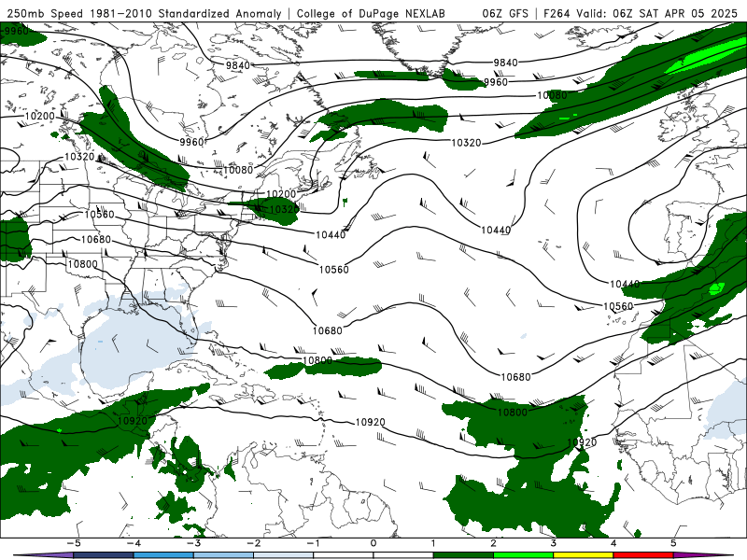
Task: Click the '5' colorbar tick label
Action: [x=673, y=543]
